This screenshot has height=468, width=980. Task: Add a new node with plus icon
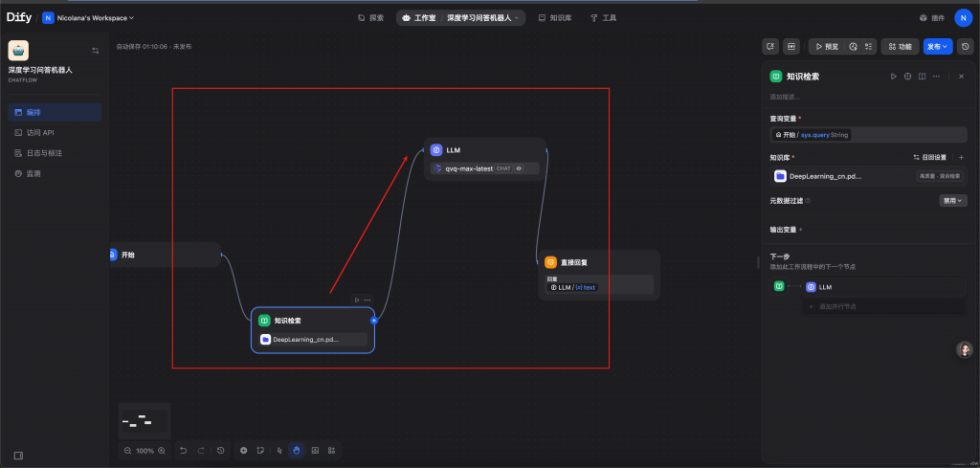pos(244,450)
